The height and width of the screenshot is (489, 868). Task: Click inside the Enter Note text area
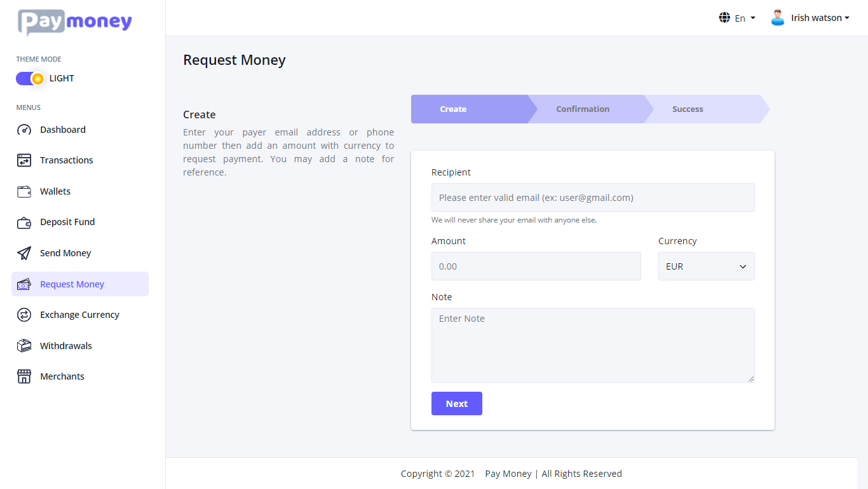pos(593,345)
